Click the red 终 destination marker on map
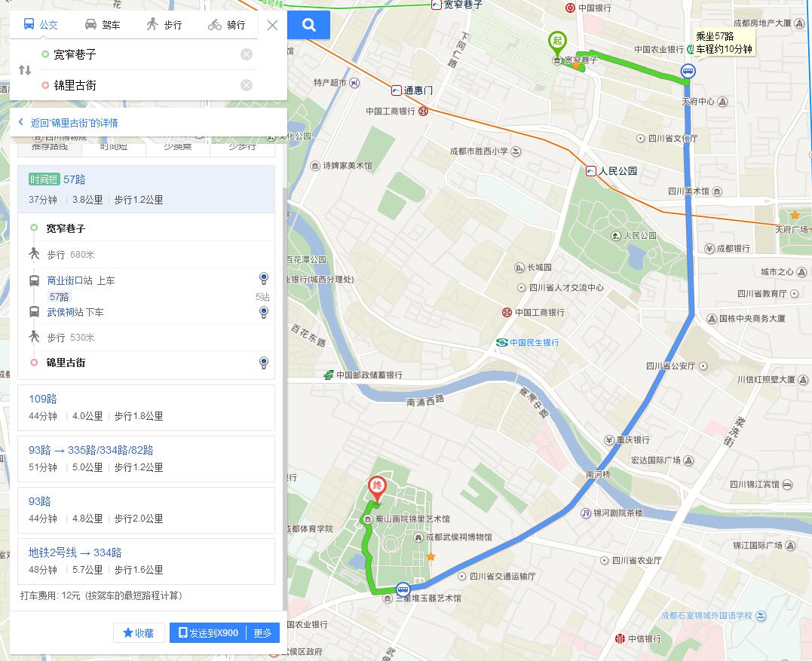Viewport: 812px width, 661px height. [x=377, y=488]
